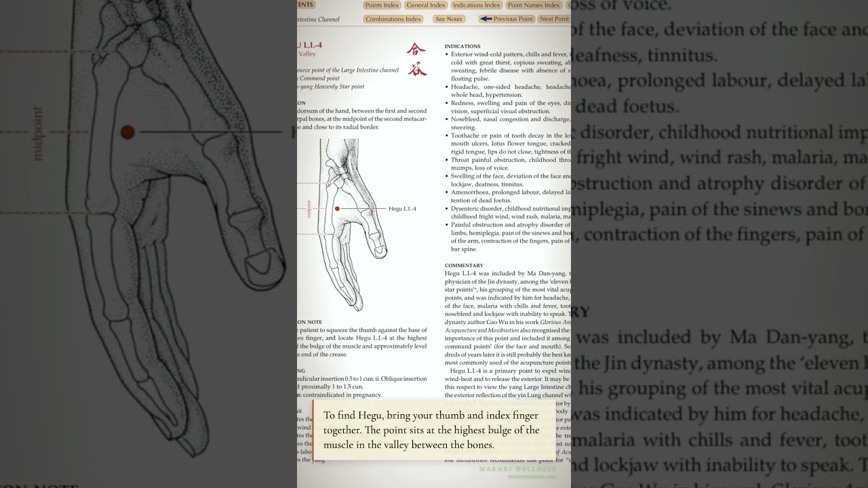Viewport: 868px width, 488px height.
Task: Click the 'midpoint' label beside the diagram
Action: point(309,209)
